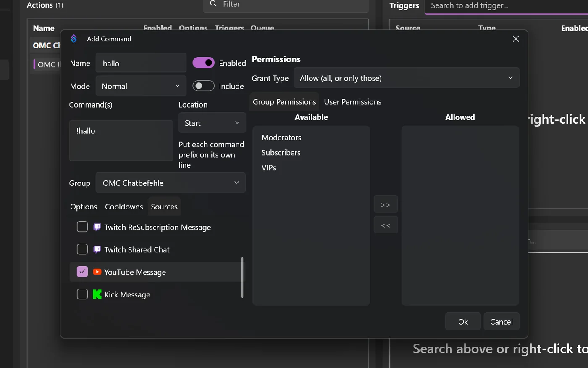Check Kick Message source
Image resolution: width=588 pixels, height=368 pixels.
(x=82, y=294)
